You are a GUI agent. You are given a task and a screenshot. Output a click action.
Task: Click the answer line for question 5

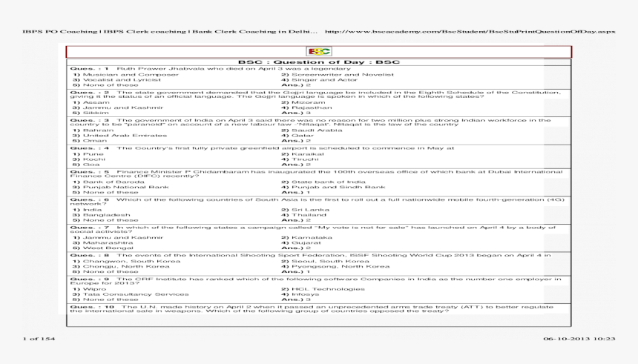click(296, 193)
